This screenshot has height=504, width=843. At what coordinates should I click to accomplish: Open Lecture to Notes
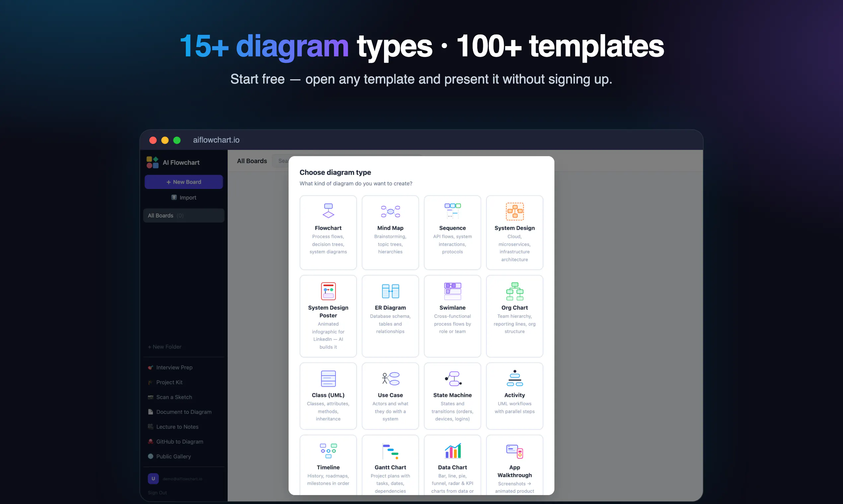184,427
